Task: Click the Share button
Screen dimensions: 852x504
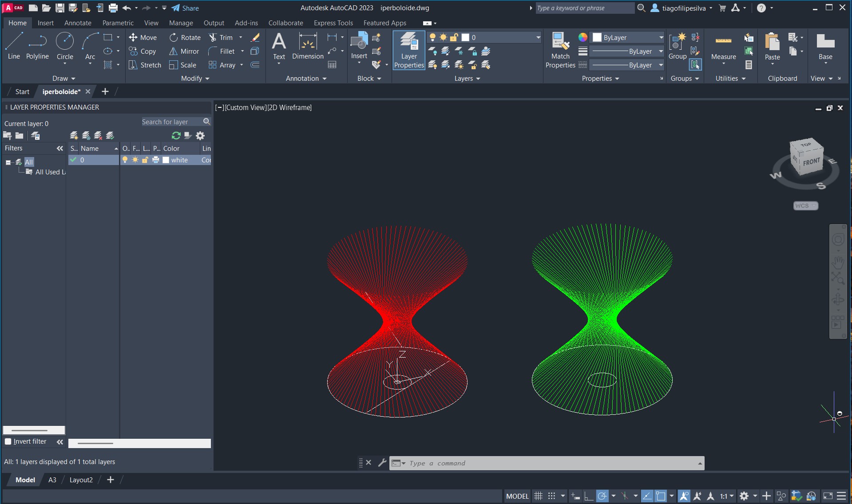Action: (185, 8)
